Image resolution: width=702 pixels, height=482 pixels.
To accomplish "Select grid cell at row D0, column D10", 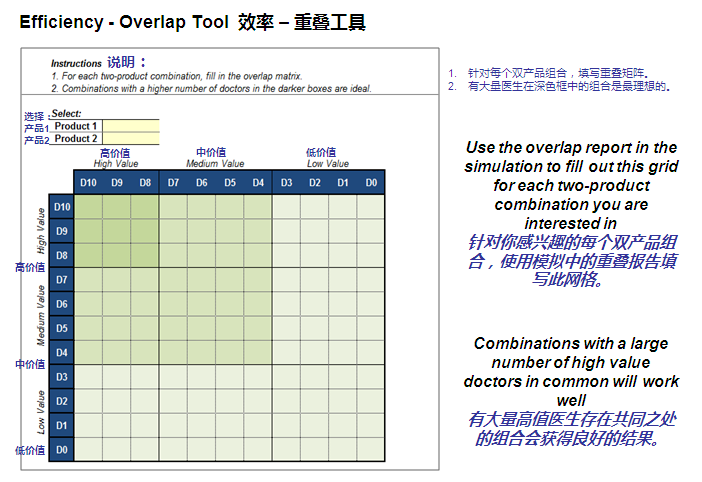I will 88,449.
